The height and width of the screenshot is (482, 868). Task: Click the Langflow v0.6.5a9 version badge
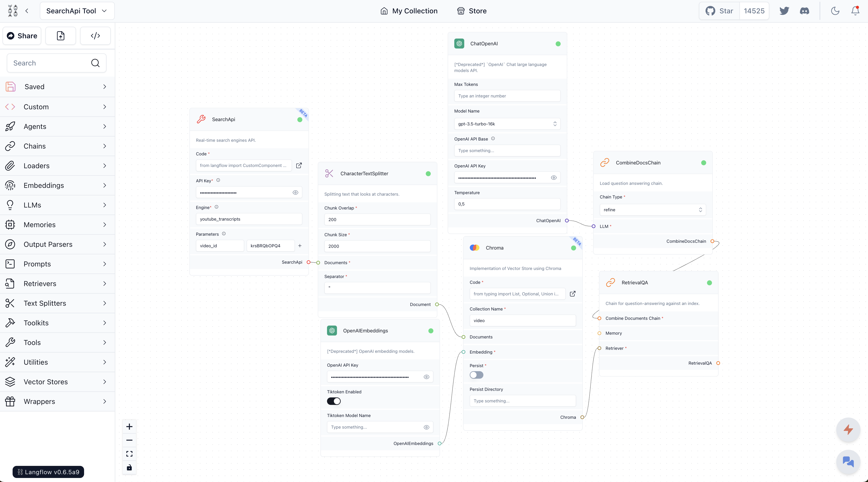(48, 472)
